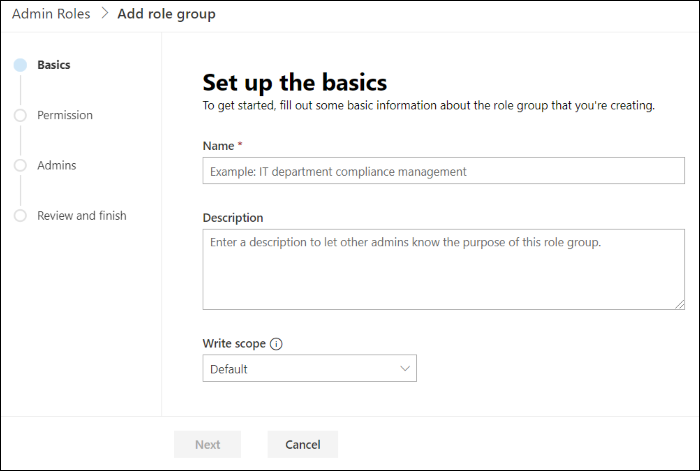
Task: Grab the Description box resize handle
Action: point(679,303)
